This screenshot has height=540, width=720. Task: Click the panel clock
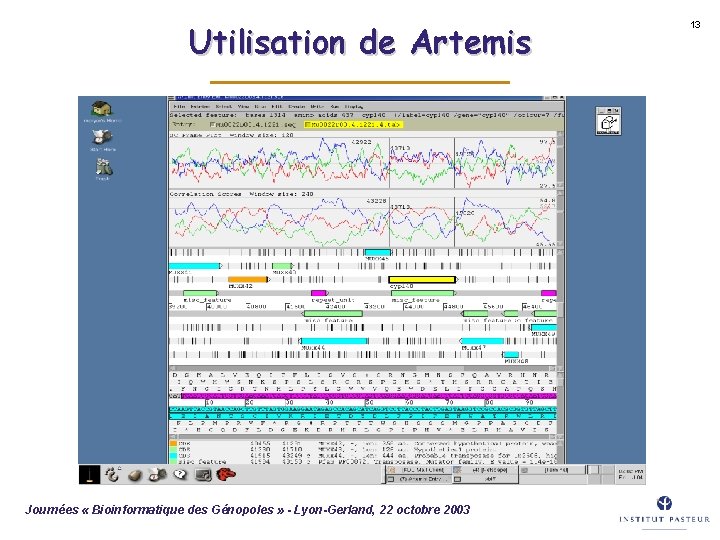click(630, 474)
